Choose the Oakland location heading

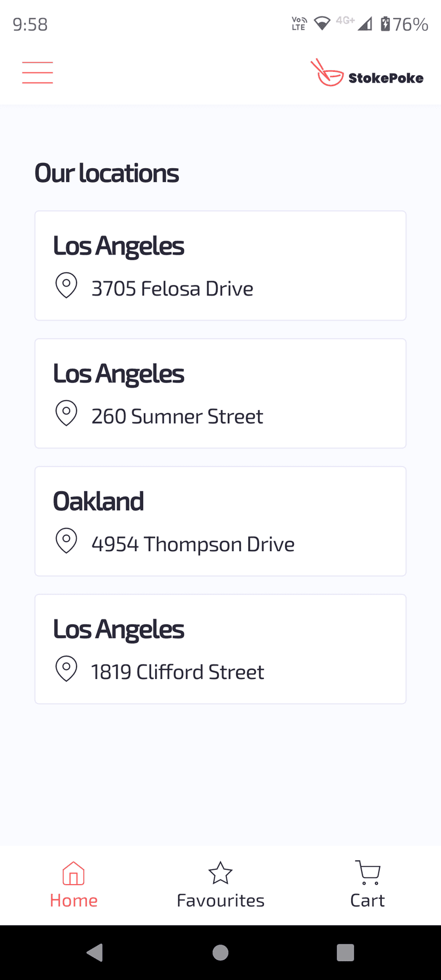click(99, 501)
